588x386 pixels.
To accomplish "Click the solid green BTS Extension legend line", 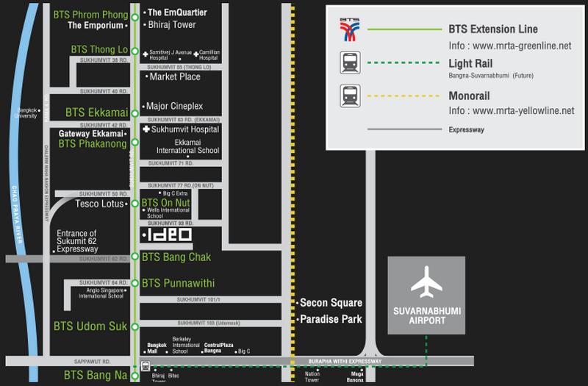I will click(x=405, y=29).
